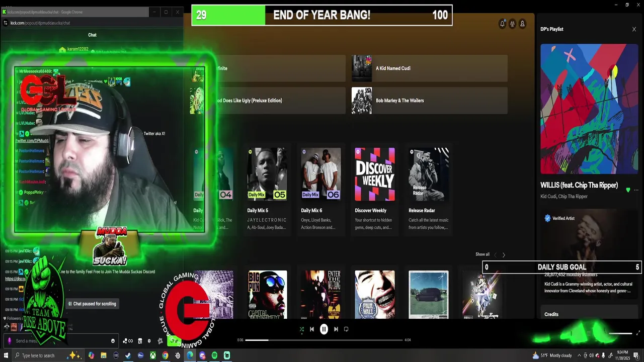Open File Explorer from taskbar
The image size is (644, 362).
(104, 355)
